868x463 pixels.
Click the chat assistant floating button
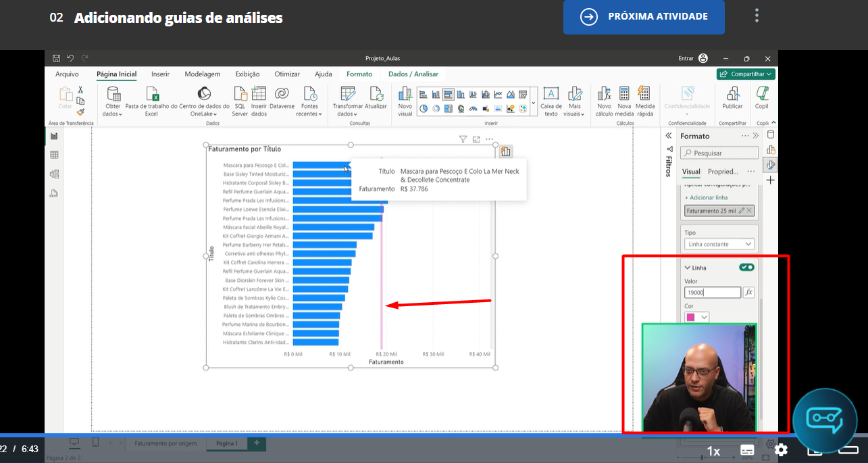point(825,420)
